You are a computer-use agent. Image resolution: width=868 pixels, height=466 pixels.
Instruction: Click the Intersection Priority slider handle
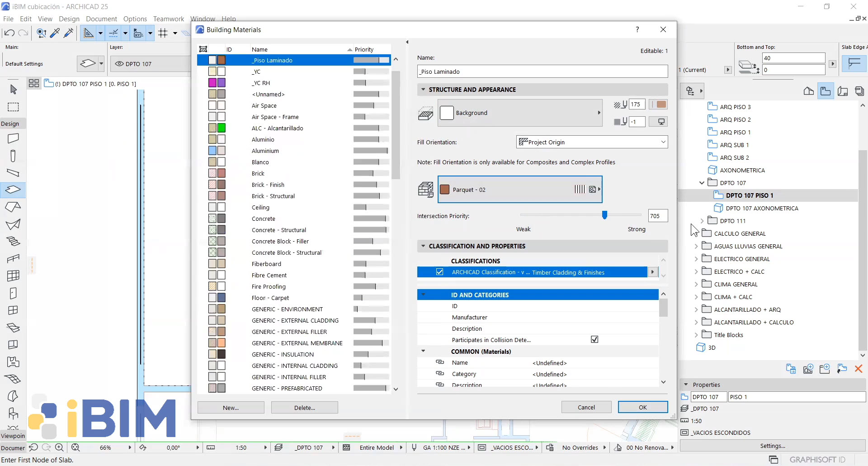point(604,215)
